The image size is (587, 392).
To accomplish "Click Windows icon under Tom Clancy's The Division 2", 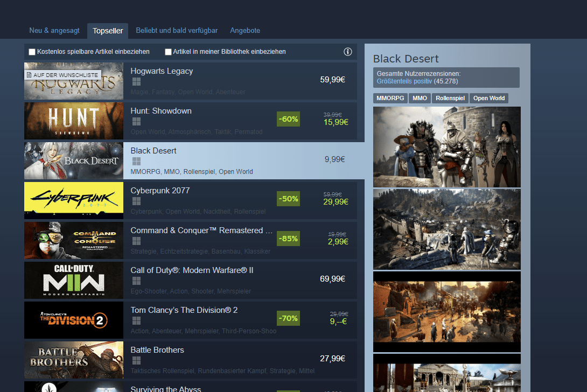I will pyautogui.click(x=136, y=320).
